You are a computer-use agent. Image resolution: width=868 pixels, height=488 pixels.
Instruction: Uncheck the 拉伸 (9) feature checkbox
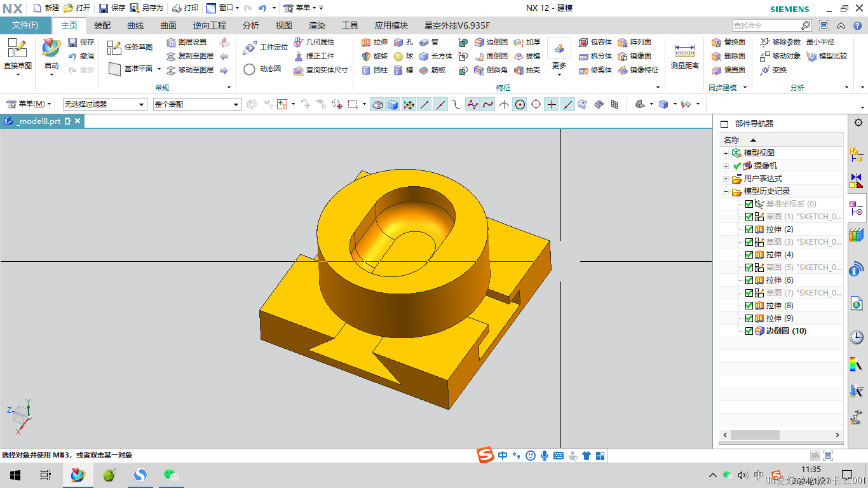pos(749,318)
